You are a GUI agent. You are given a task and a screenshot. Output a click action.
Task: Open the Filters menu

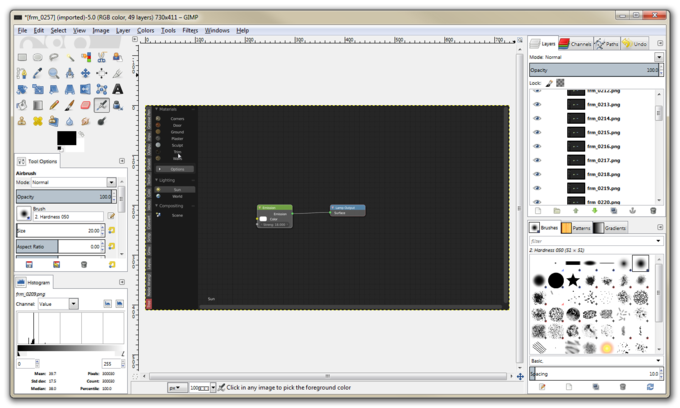point(190,30)
